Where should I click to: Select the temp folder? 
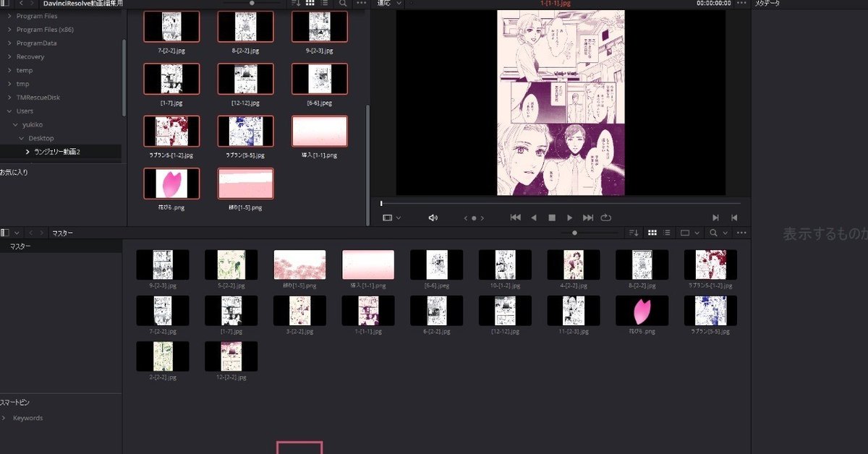coord(25,70)
